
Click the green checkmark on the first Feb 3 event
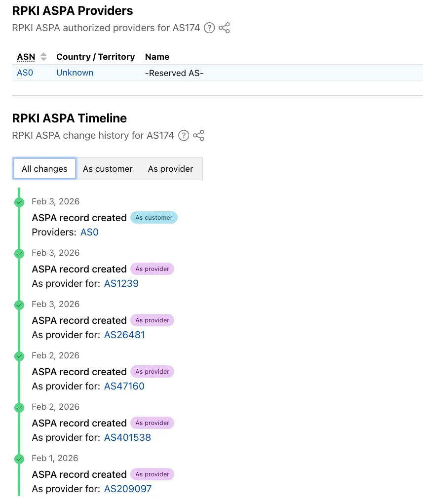click(19, 202)
